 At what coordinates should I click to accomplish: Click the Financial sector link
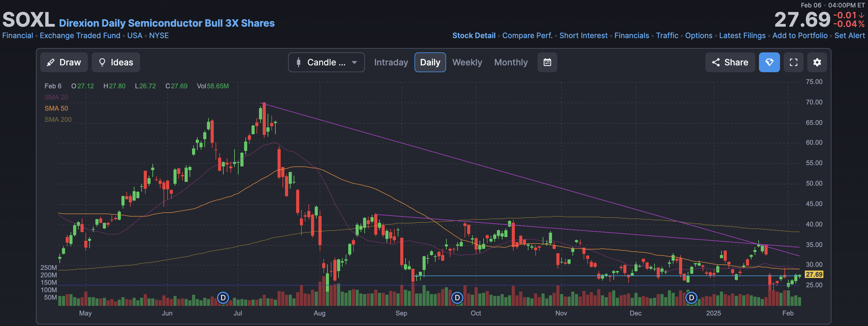coord(18,35)
